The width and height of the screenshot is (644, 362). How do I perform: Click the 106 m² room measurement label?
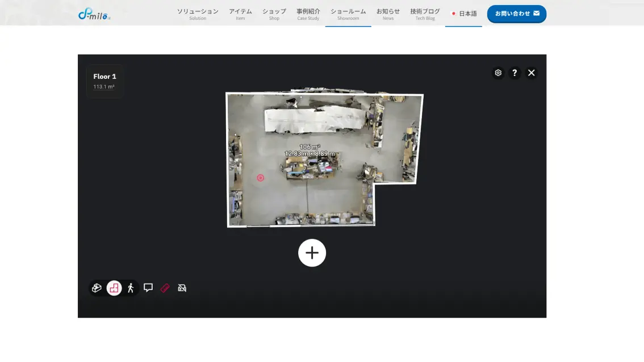310,147
